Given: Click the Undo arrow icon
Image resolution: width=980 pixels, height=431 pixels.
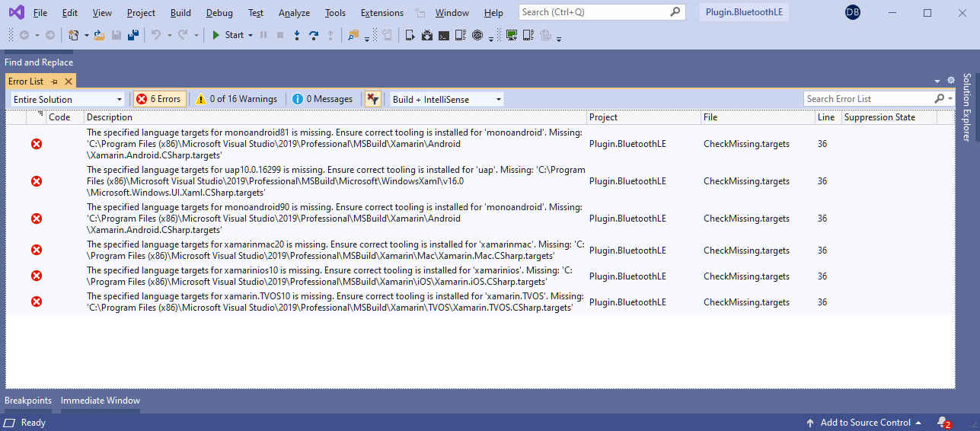Looking at the screenshot, I should coord(156,35).
